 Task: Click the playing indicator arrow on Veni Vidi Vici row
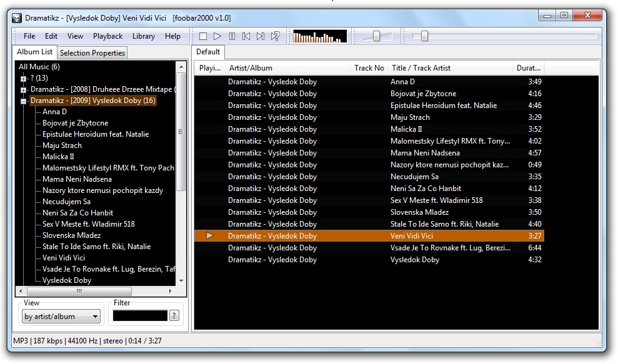pos(210,235)
